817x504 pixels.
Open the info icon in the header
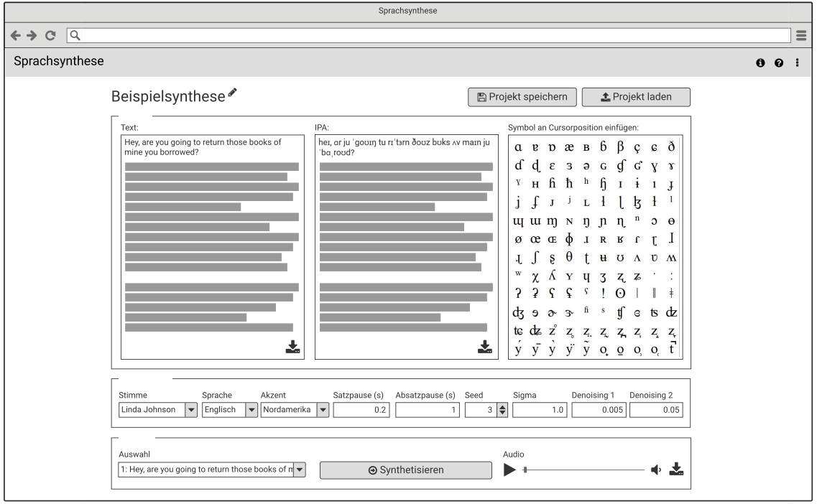[x=760, y=63]
